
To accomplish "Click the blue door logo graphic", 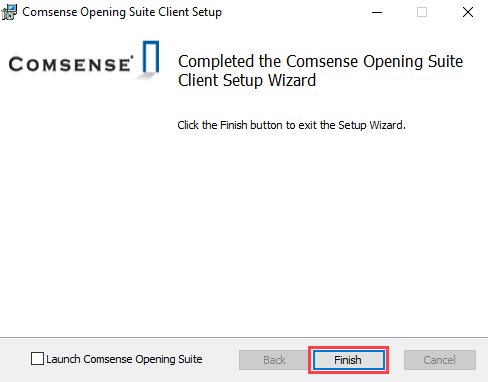I will 151,56.
